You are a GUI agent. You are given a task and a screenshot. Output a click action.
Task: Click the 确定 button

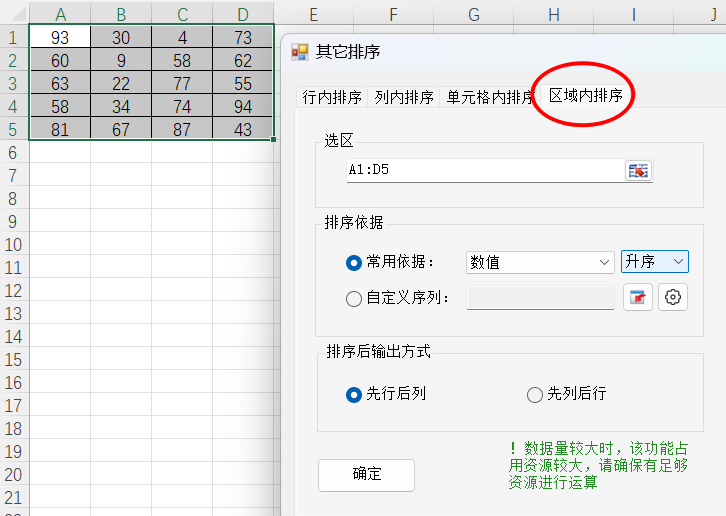(366, 475)
